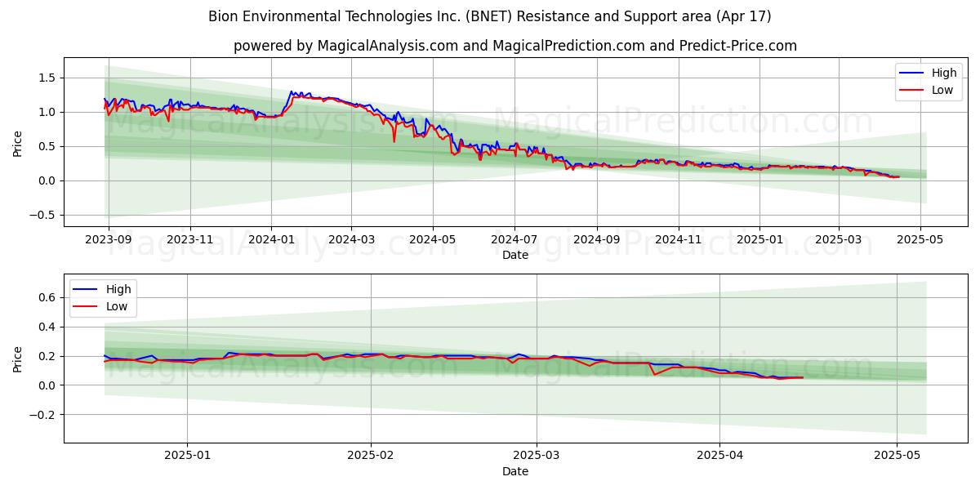Click the '2025-05' tick label on top chart

pyautogui.click(x=920, y=239)
